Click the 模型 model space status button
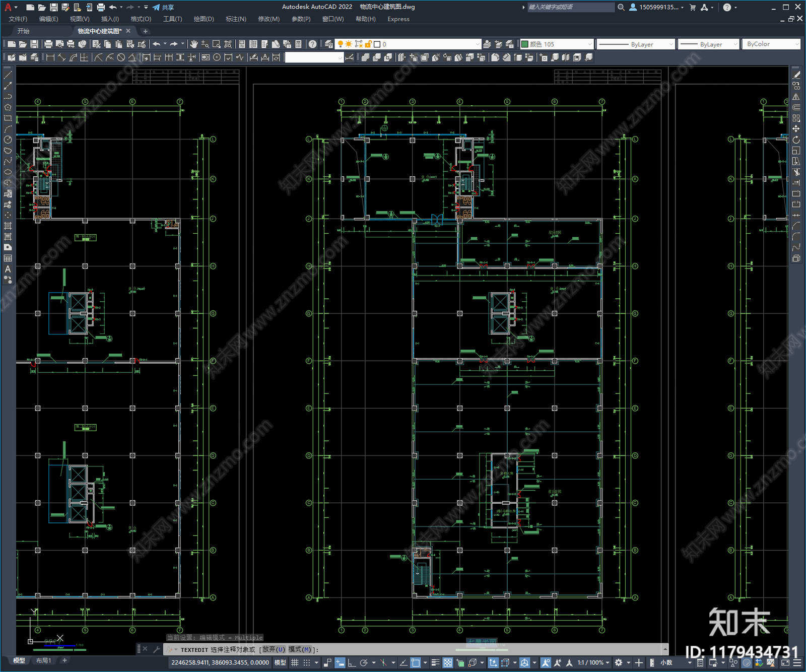 [x=280, y=662]
